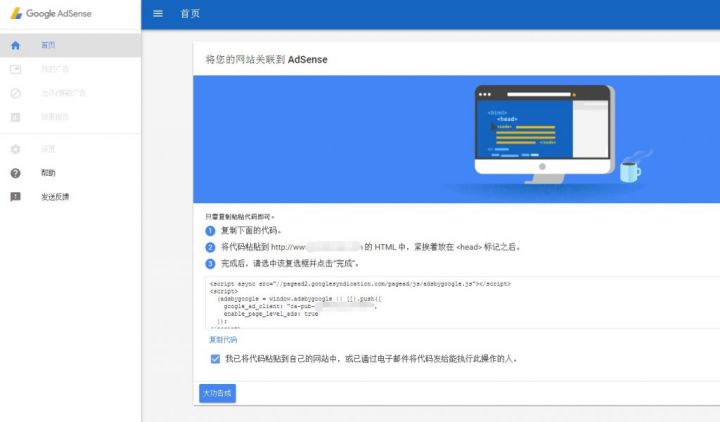Open settings via the grayed-out gear icon

click(16, 149)
